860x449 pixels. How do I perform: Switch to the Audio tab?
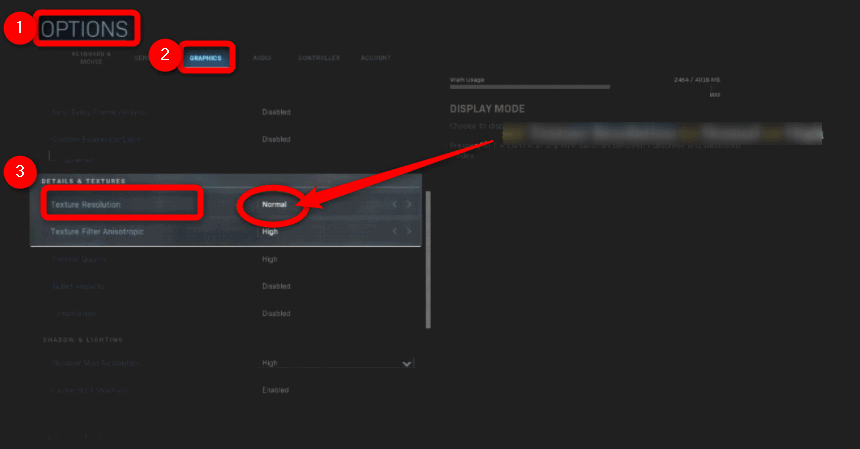262,58
